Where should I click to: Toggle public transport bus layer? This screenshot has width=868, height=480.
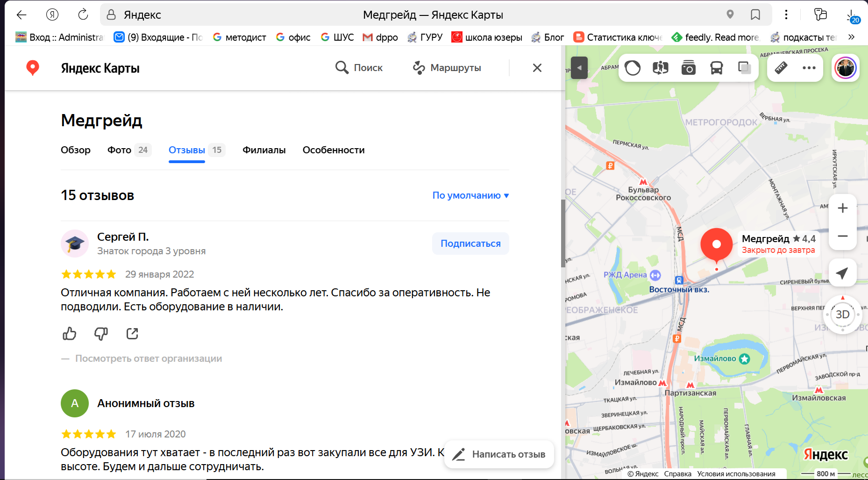click(717, 68)
